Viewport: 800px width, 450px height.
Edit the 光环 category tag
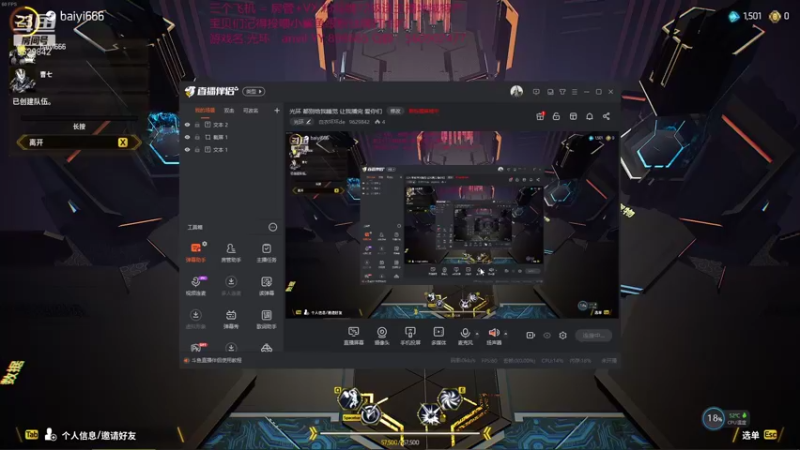pos(302,122)
